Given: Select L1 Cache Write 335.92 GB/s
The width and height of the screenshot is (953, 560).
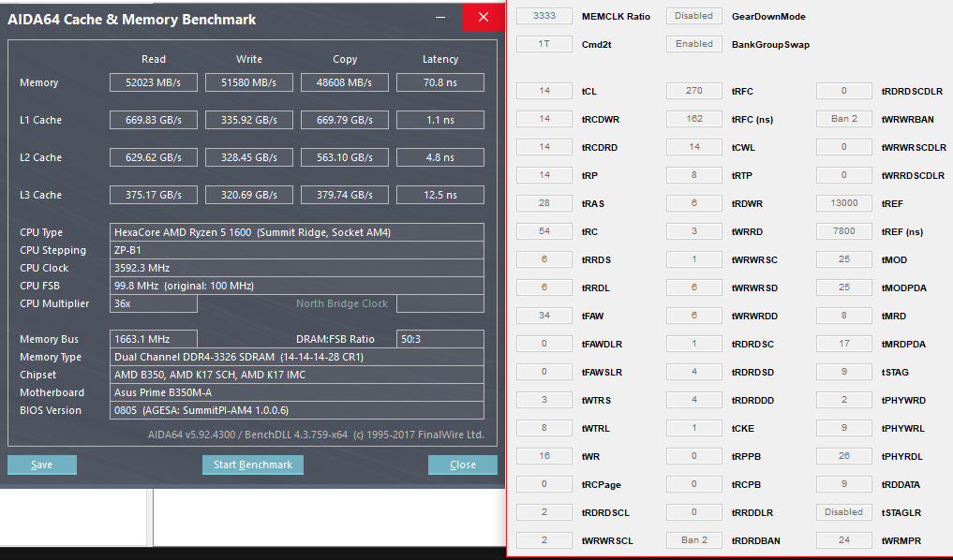Looking at the screenshot, I should pos(248,120).
